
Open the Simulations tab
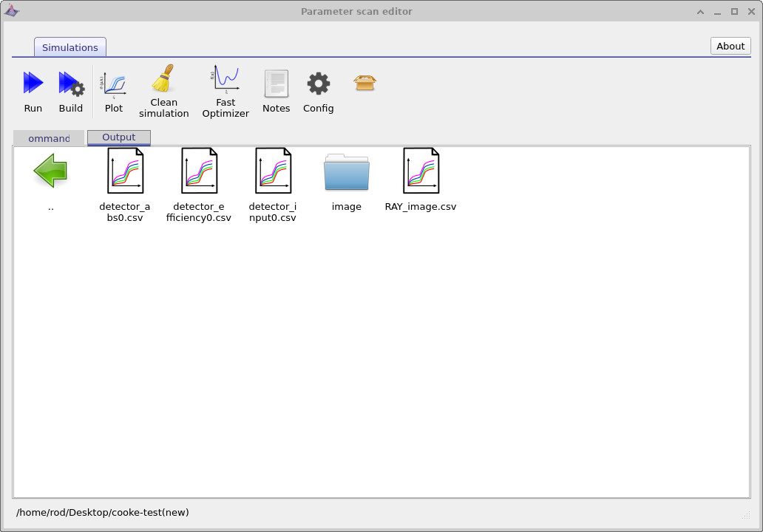69,47
